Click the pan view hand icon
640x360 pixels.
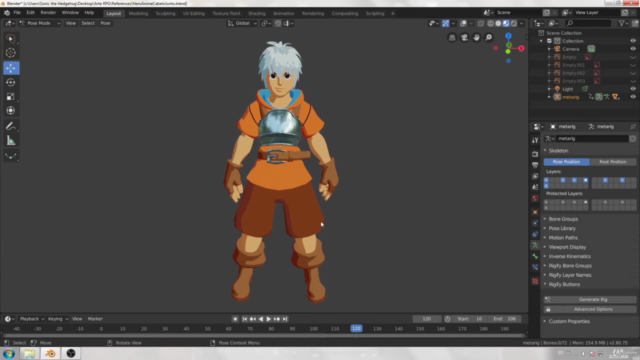click(x=476, y=38)
